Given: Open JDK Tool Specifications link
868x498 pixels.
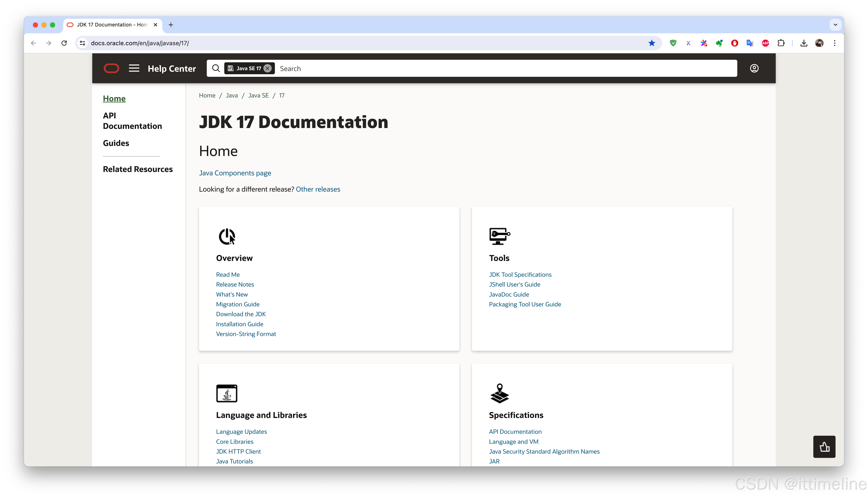Looking at the screenshot, I should [x=520, y=274].
